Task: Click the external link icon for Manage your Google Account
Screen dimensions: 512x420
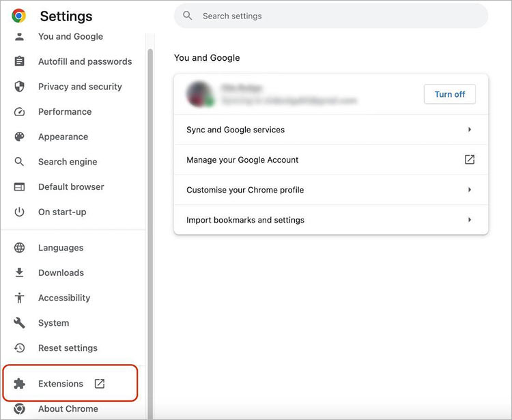Action: click(469, 160)
